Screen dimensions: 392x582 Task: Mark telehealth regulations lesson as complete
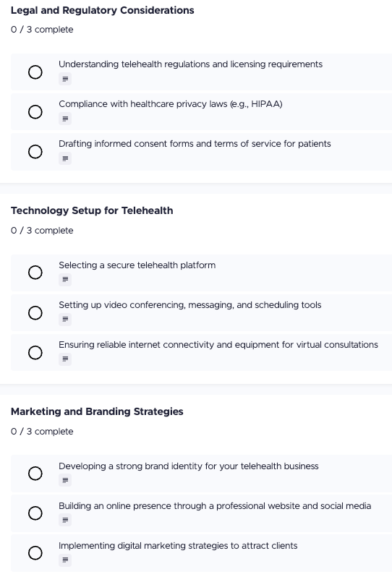pos(35,72)
